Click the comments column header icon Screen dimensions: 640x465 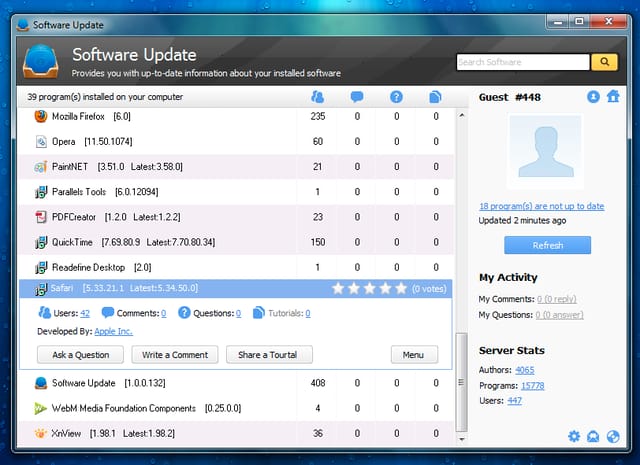(357, 97)
